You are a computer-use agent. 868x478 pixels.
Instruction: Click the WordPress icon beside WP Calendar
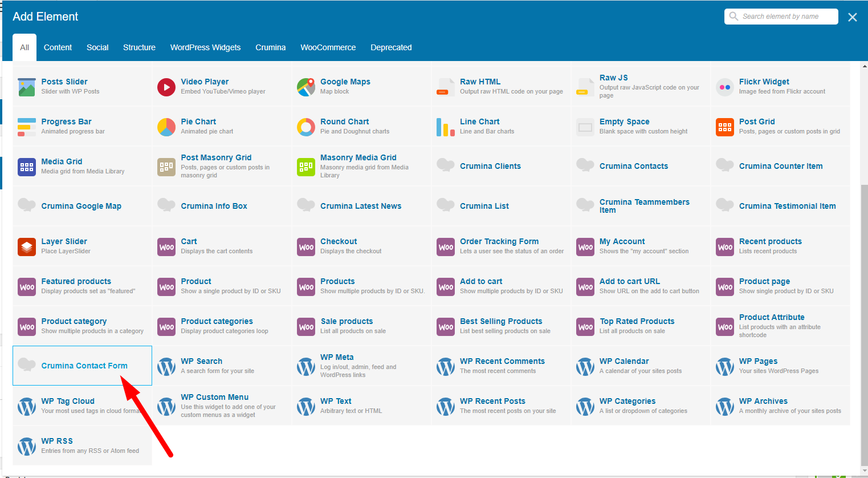coord(585,367)
